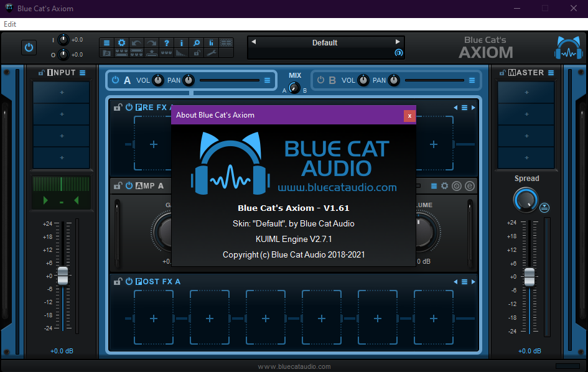Add a plug-in to the last INPUT slot
The image size is (588, 372).
pos(62,157)
